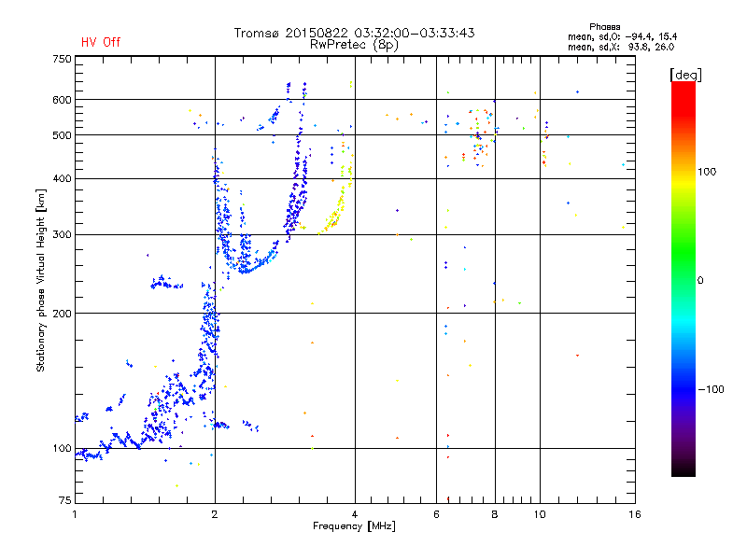747x560 pixels.
Task: Click the 'mean, sd,X: 93.8, 26.0' line
Action: [621, 47]
